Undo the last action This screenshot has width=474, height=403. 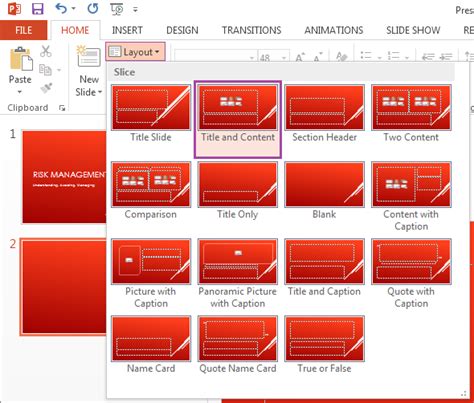coord(61,8)
